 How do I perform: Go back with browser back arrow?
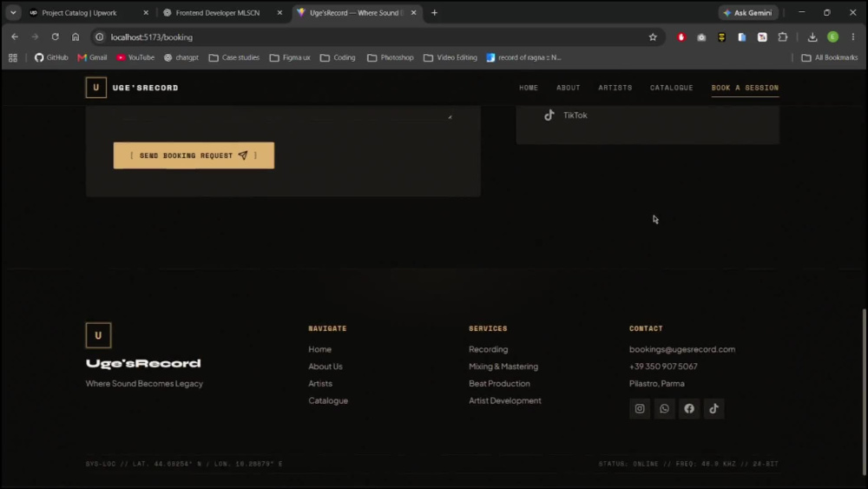(x=15, y=37)
